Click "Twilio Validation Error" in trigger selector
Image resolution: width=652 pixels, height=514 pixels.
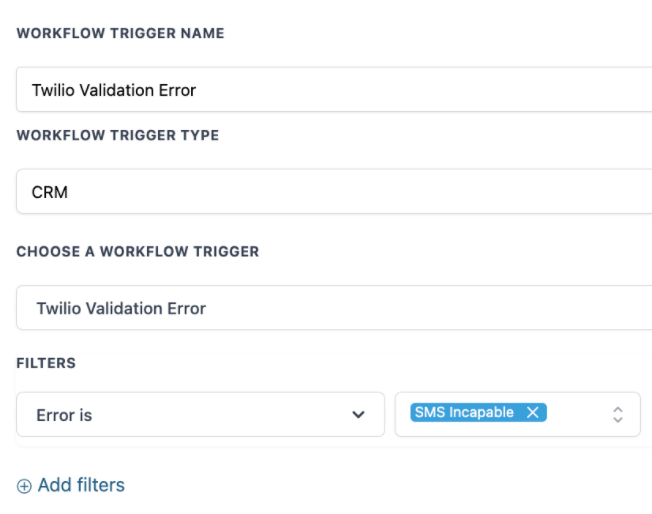tap(121, 308)
